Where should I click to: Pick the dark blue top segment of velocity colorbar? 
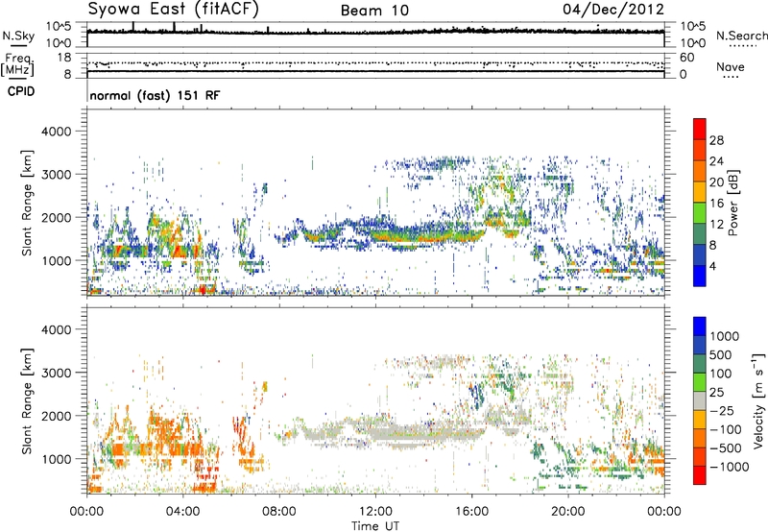(700, 326)
